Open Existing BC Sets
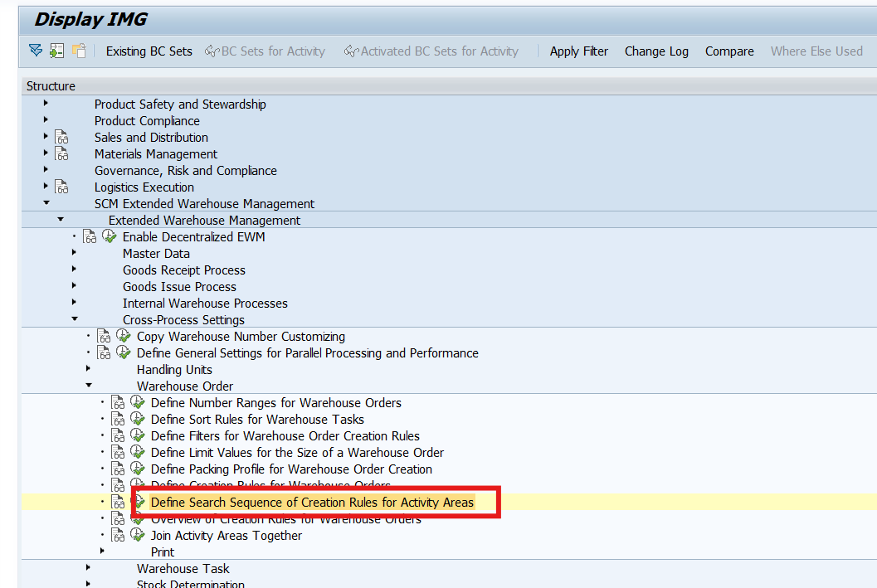 coord(149,51)
